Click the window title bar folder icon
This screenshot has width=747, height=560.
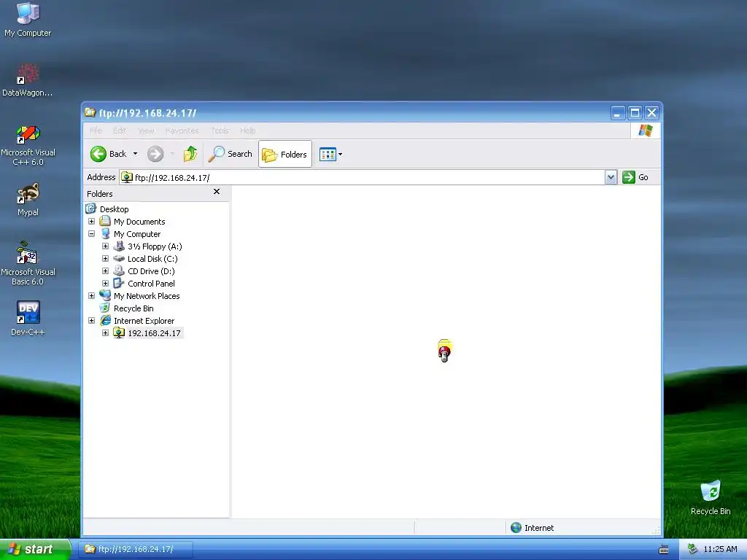click(x=90, y=112)
